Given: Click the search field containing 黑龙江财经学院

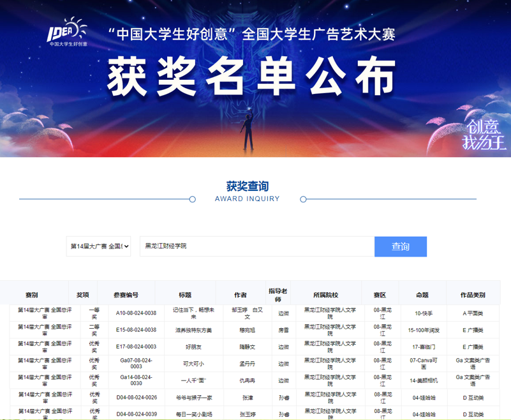Looking at the screenshot, I should 256,246.
